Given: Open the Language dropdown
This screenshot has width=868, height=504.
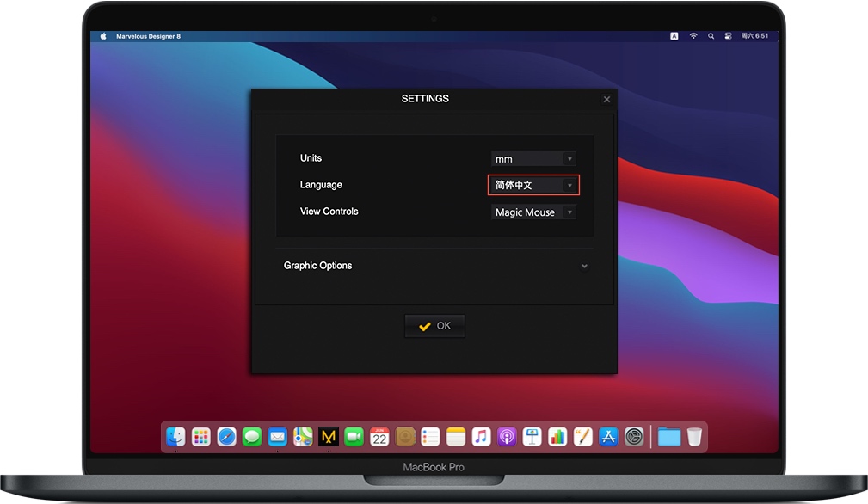Looking at the screenshot, I should coord(533,185).
